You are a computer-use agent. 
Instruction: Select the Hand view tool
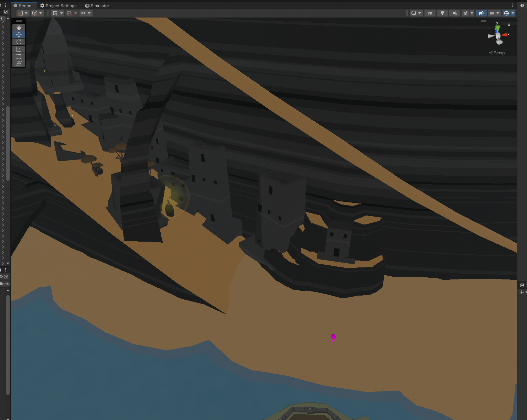(19, 27)
